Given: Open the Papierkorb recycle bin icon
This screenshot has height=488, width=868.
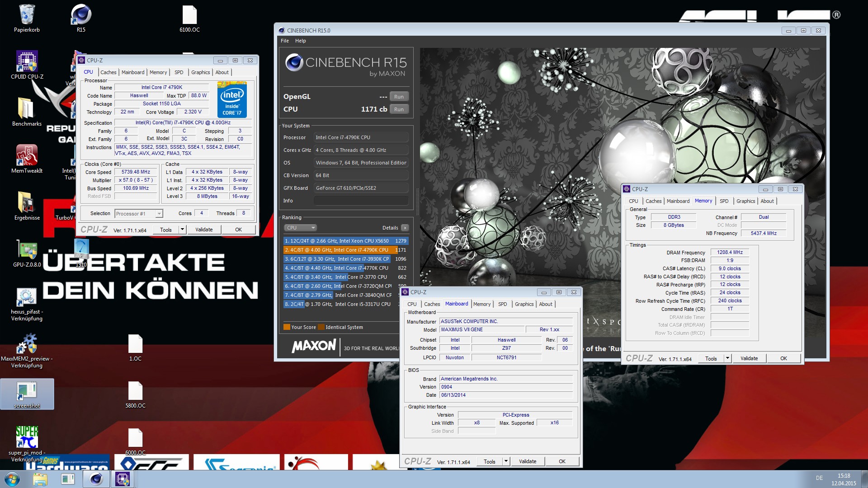Looking at the screenshot, I should [27, 19].
